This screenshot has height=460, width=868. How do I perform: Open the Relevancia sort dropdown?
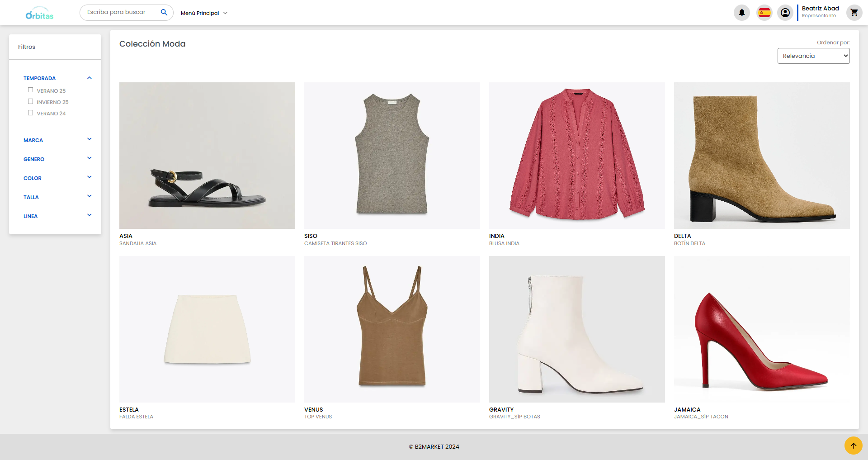click(x=813, y=56)
